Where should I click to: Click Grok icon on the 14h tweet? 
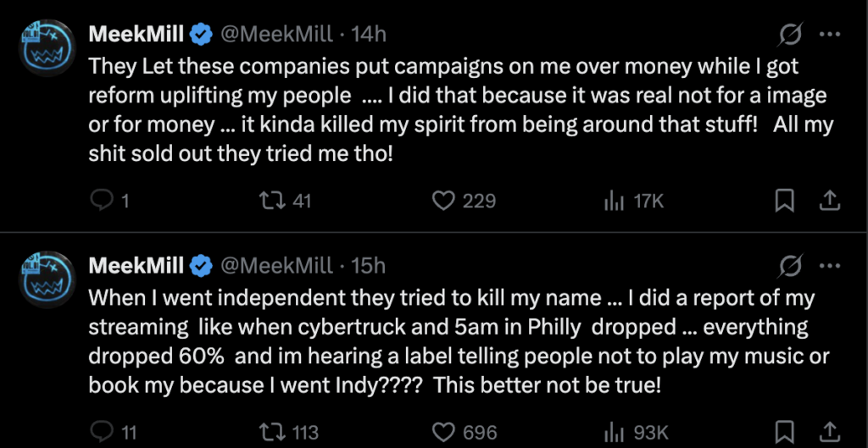click(x=791, y=35)
